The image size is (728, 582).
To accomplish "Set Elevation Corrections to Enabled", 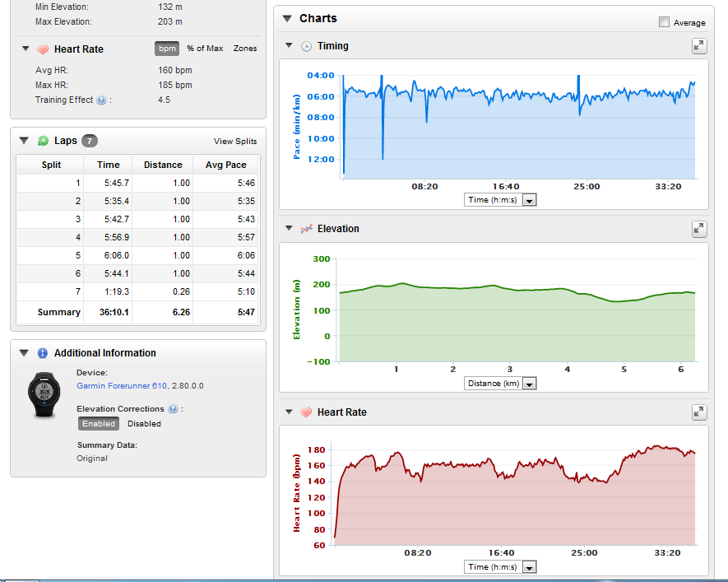I will (99, 424).
